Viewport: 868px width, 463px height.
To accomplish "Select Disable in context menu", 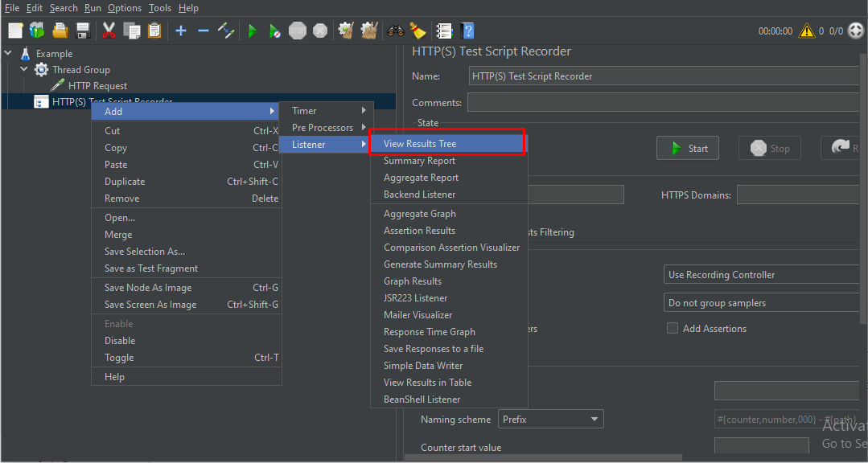I will coord(186,341).
